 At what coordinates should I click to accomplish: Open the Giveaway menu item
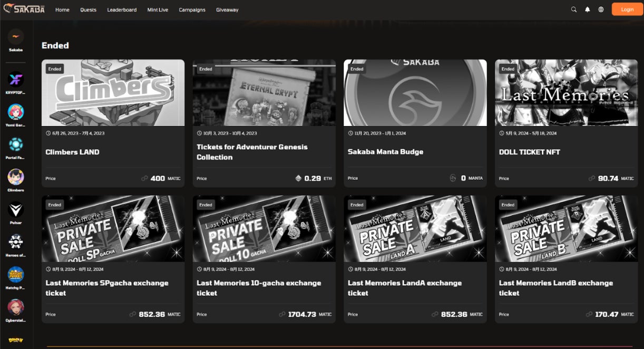tap(227, 9)
